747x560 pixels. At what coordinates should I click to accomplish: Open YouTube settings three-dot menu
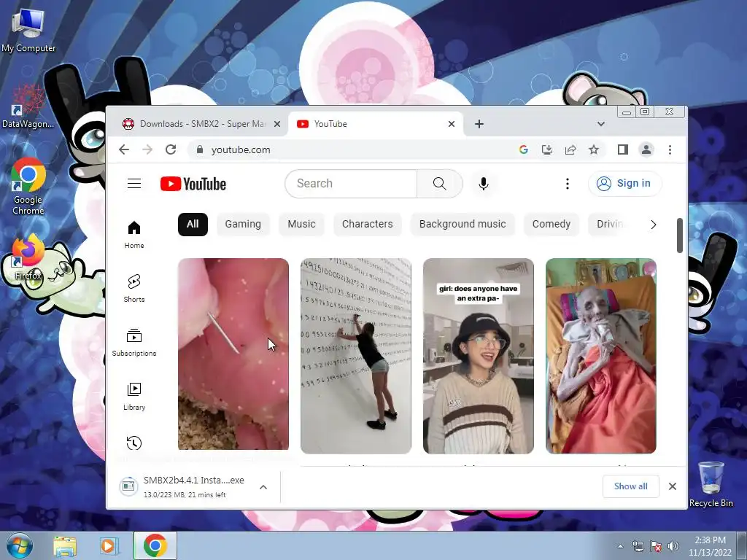click(x=567, y=183)
